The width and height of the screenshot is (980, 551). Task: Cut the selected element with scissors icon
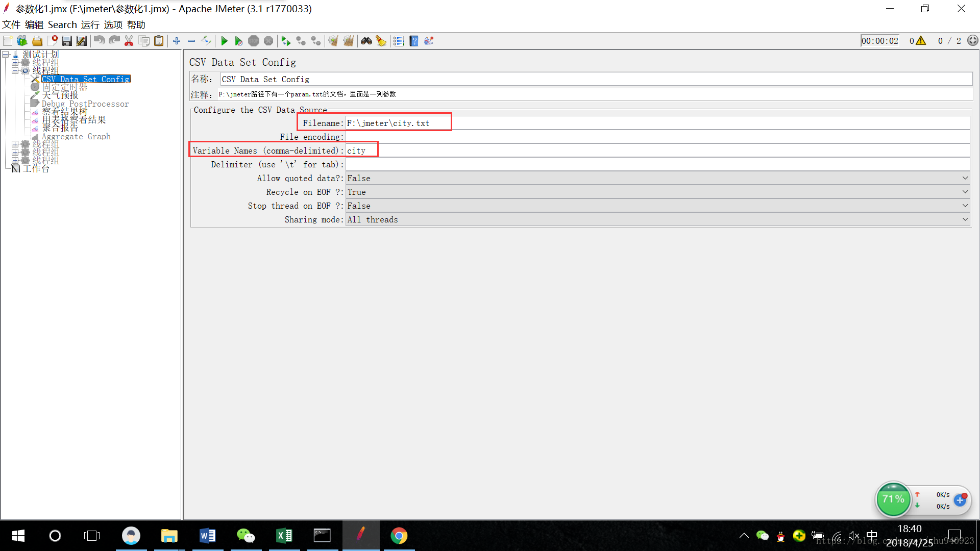(129, 41)
